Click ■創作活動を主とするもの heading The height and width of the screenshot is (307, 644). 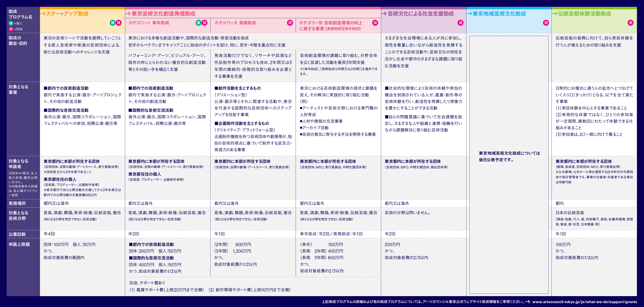pos(237,88)
